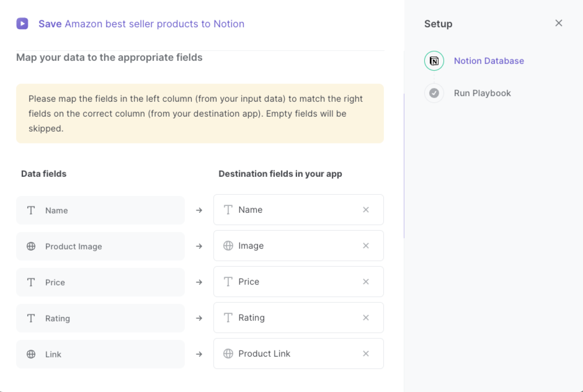Image resolution: width=583 pixels, height=392 pixels.
Task: Select the Price data field
Action: pos(100,282)
